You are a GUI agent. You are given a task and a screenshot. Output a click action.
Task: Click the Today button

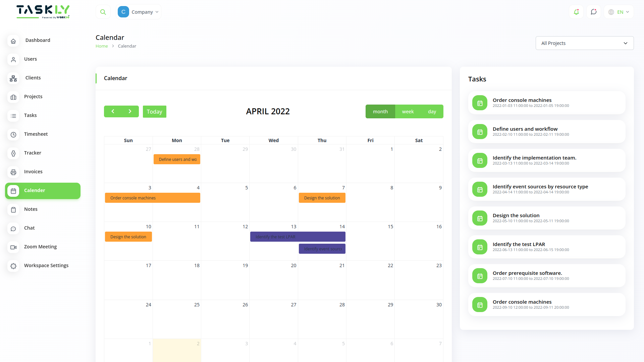click(x=154, y=111)
